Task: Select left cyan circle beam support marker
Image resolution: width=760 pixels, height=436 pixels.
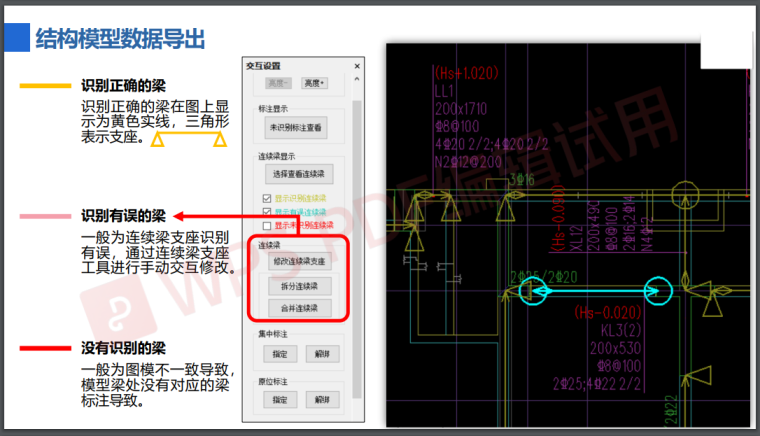Action: click(530, 291)
